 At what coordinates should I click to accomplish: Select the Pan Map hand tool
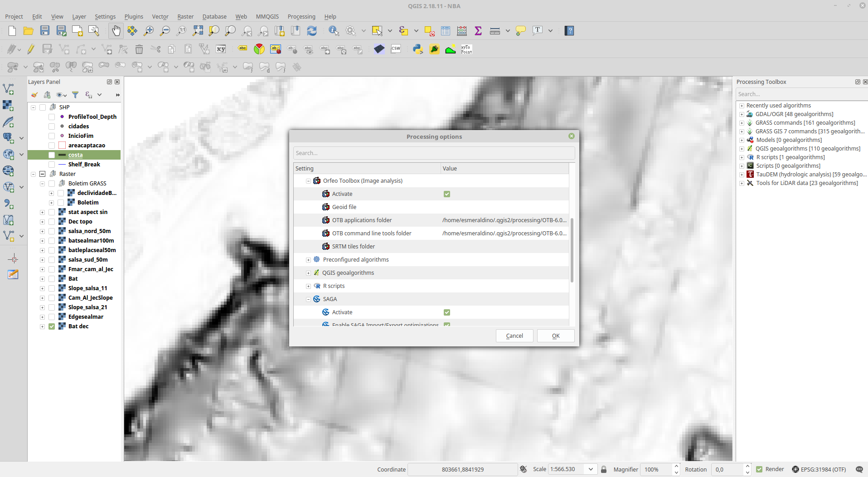[x=116, y=31]
